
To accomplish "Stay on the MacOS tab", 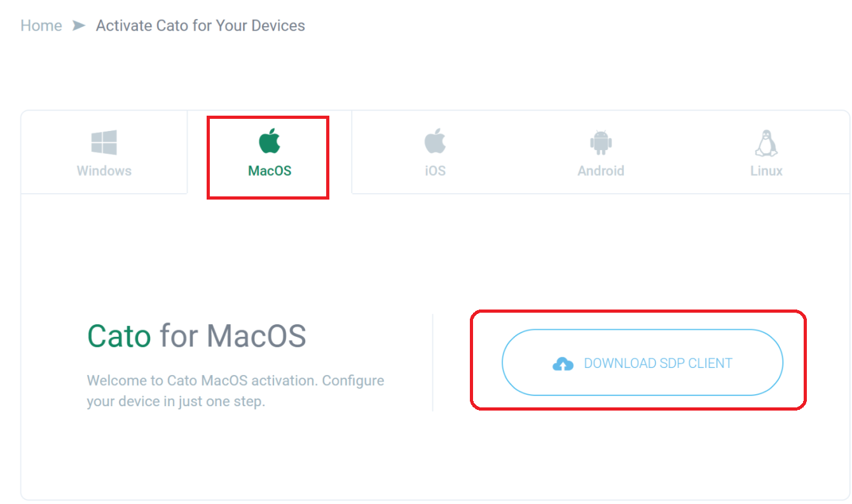I will [x=268, y=153].
